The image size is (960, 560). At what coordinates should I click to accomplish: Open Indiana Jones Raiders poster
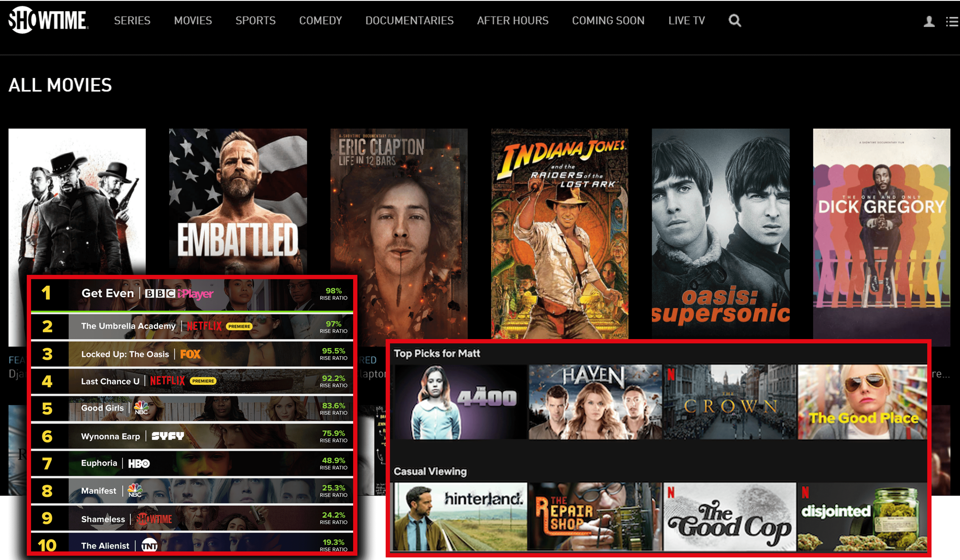560,233
